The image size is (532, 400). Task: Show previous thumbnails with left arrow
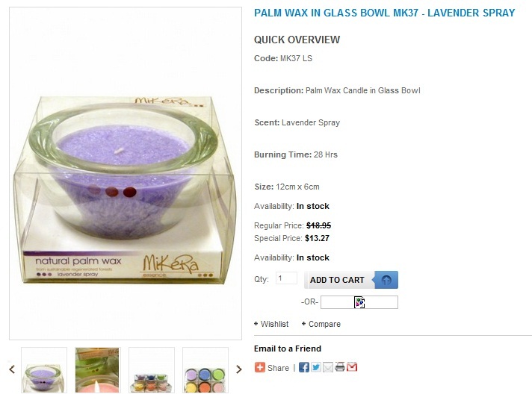click(x=12, y=369)
